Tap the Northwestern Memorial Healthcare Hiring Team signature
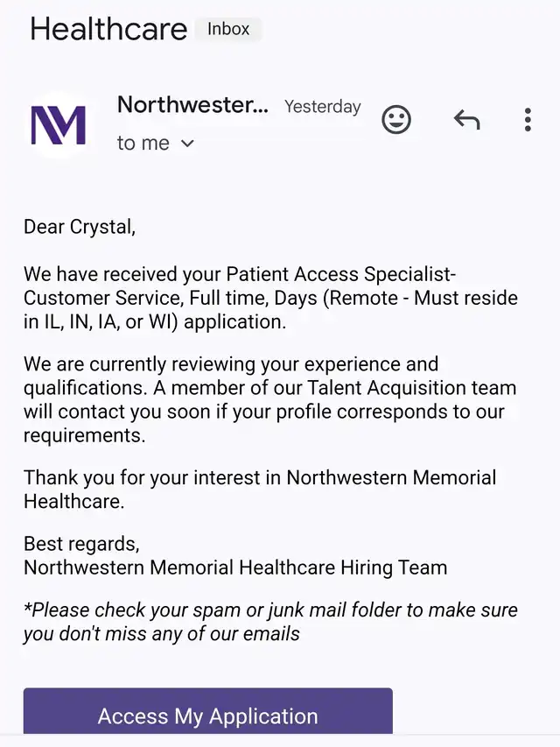 (x=235, y=567)
